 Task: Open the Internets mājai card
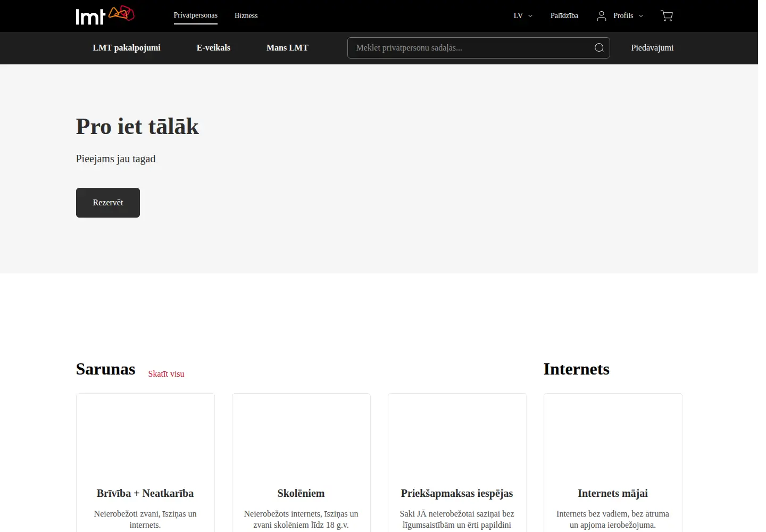[613, 463]
